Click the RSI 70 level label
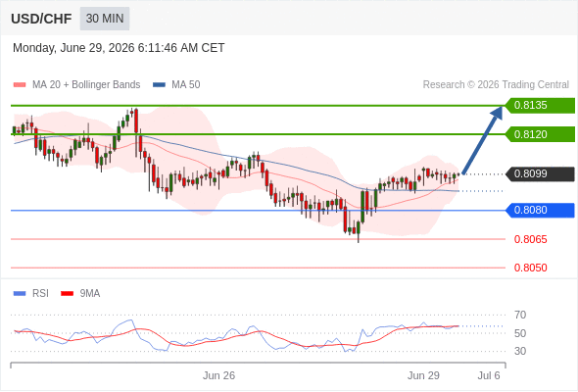 click(x=520, y=315)
